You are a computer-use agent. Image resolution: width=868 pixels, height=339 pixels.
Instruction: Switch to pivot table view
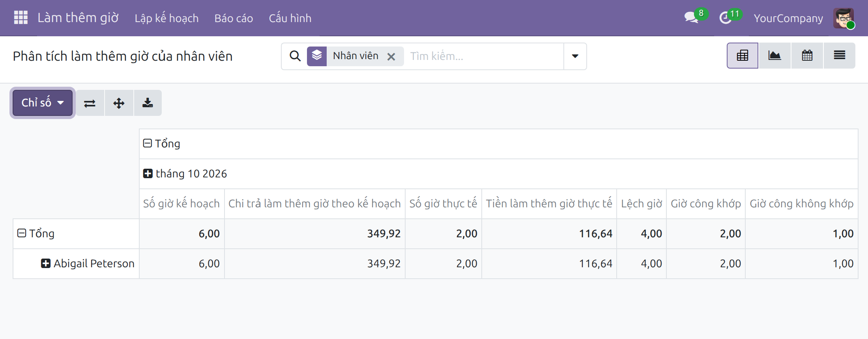(743, 56)
